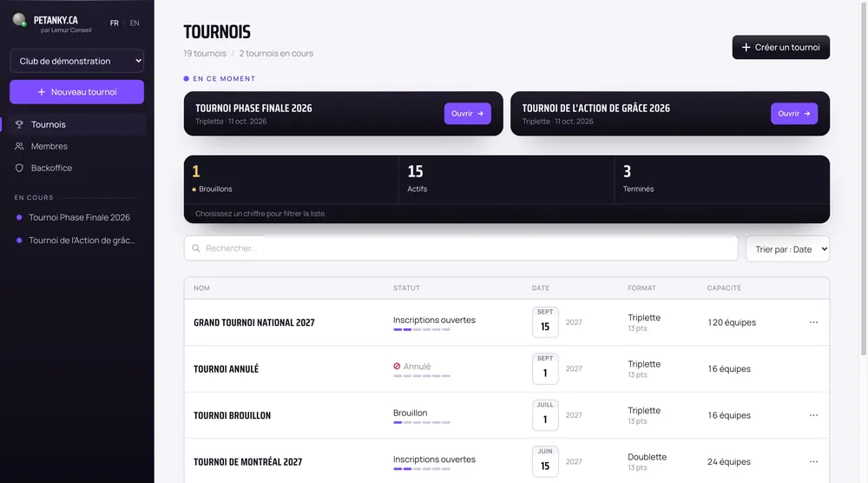Open Backoffice via the shield icon

[19, 168]
